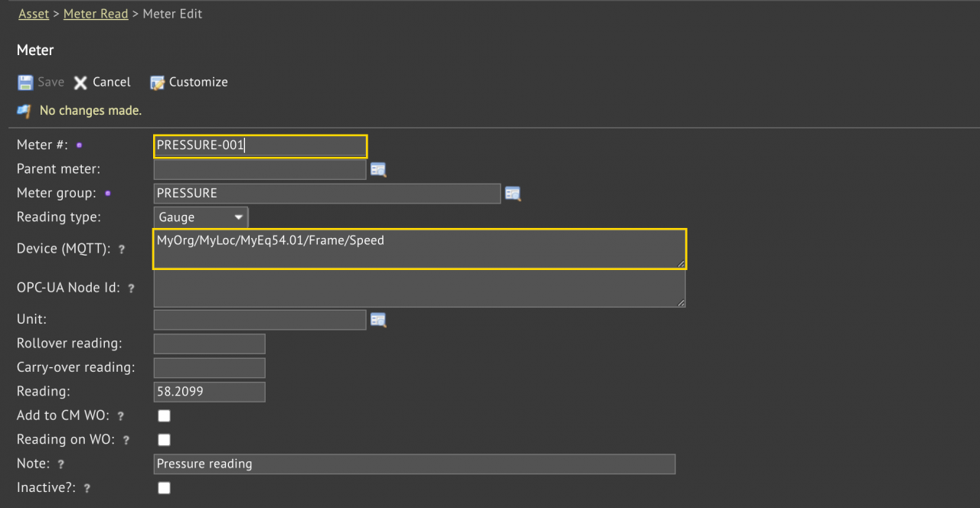Image resolution: width=980 pixels, height=508 pixels.
Task: Click the Note help question mark
Action: (60, 464)
